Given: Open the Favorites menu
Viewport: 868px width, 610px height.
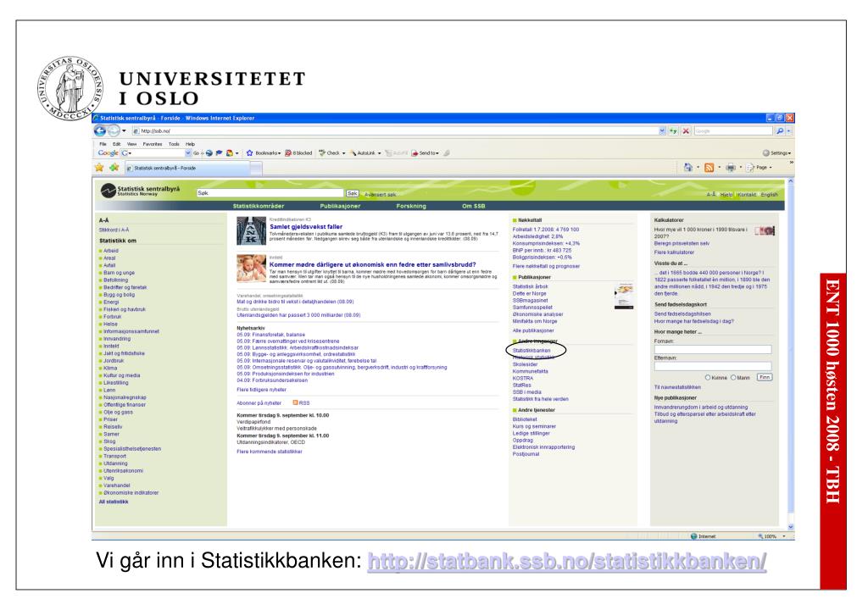Looking at the screenshot, I should [x=153, y=144].
